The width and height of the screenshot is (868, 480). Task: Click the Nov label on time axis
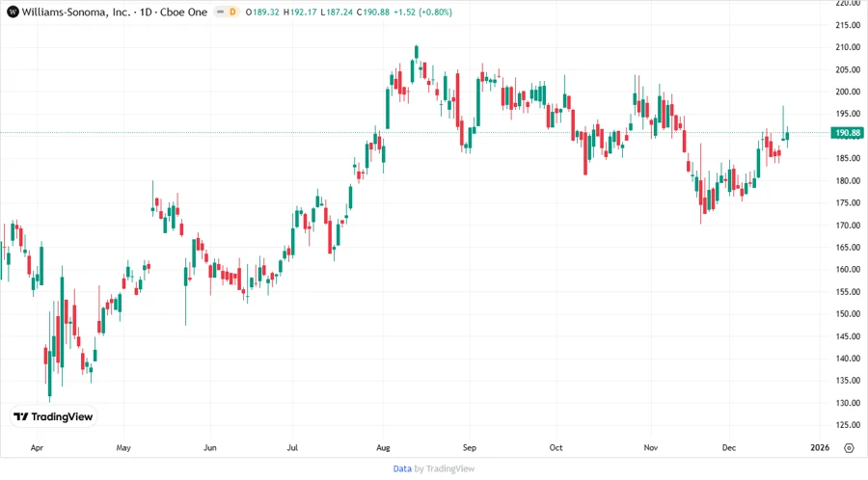pos(650,448)
